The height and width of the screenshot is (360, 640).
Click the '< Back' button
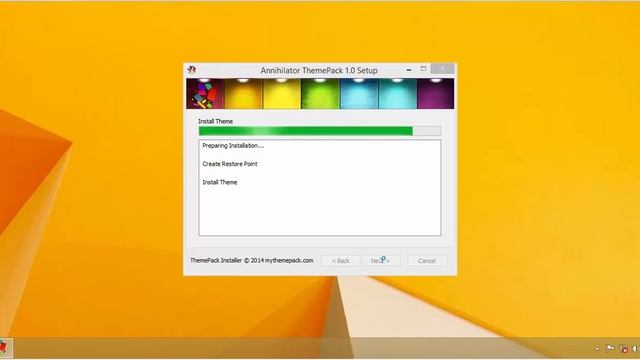tap(340, 260)
